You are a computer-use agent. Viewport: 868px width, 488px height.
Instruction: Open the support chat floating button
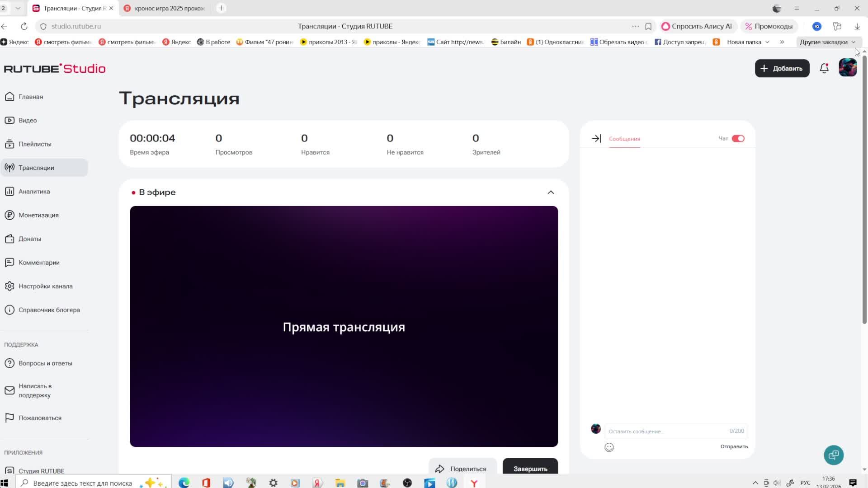(833, 455)
